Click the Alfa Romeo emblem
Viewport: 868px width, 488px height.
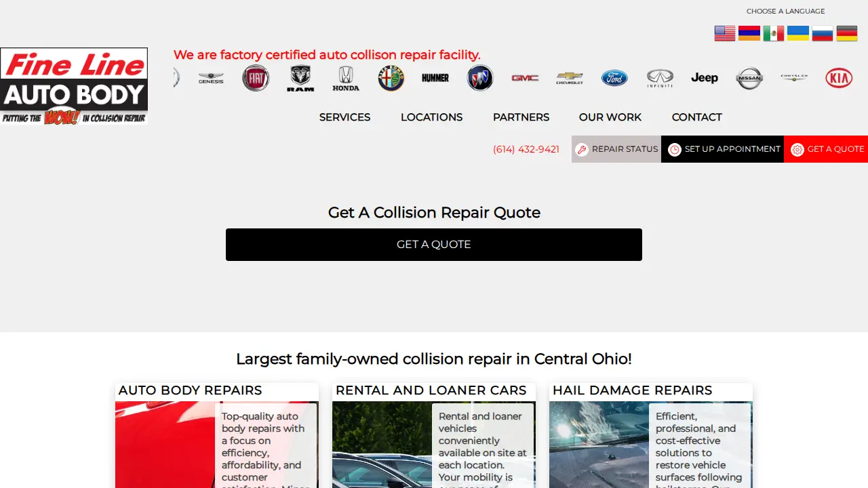pyautogui.click(x=391, y=78)
